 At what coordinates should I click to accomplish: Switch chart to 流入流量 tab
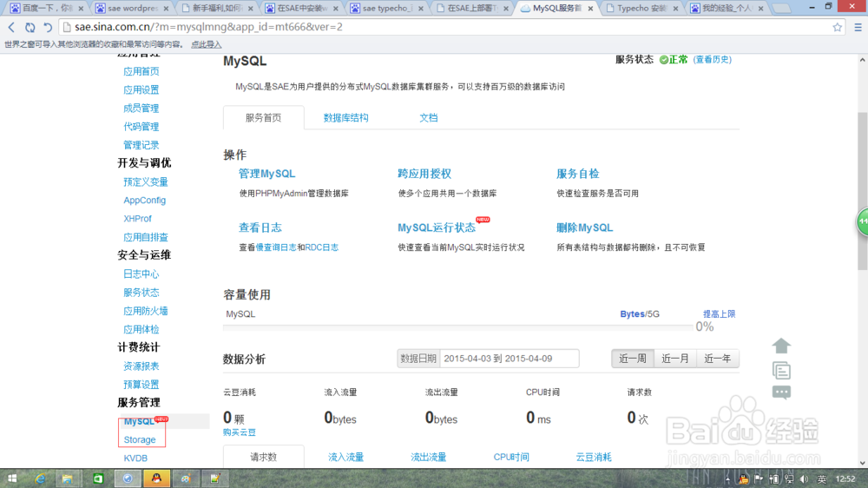(346, 457)
